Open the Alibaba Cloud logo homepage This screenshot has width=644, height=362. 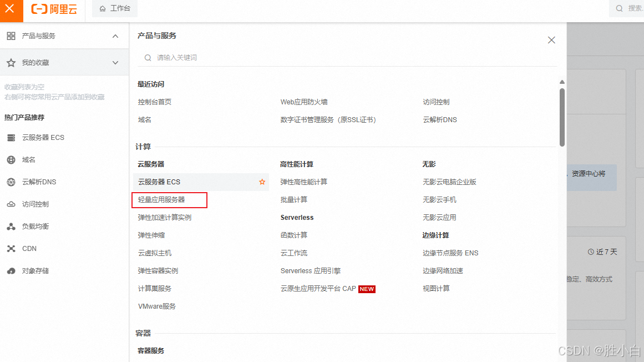54,9
